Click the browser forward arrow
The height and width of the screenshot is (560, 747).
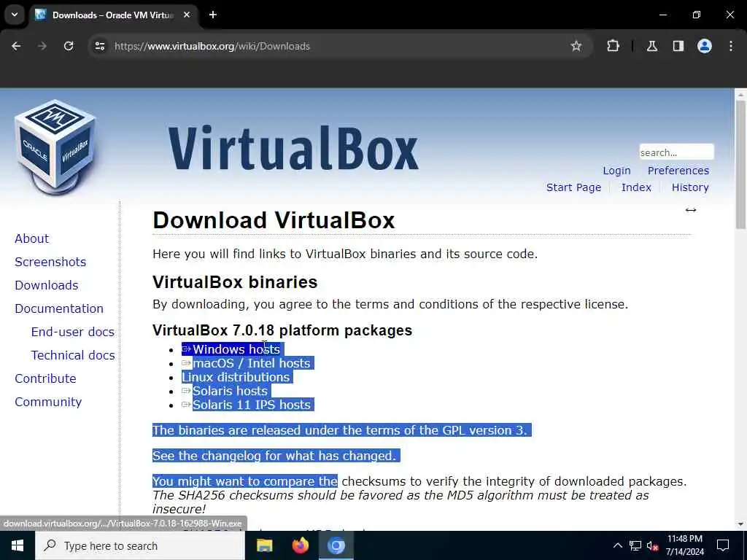pos(42,46)
